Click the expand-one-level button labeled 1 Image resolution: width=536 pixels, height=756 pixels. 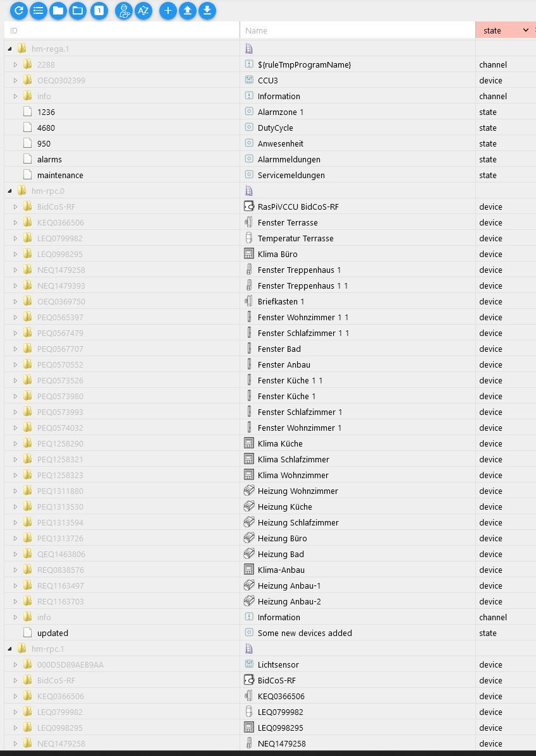tap(99, 10)
